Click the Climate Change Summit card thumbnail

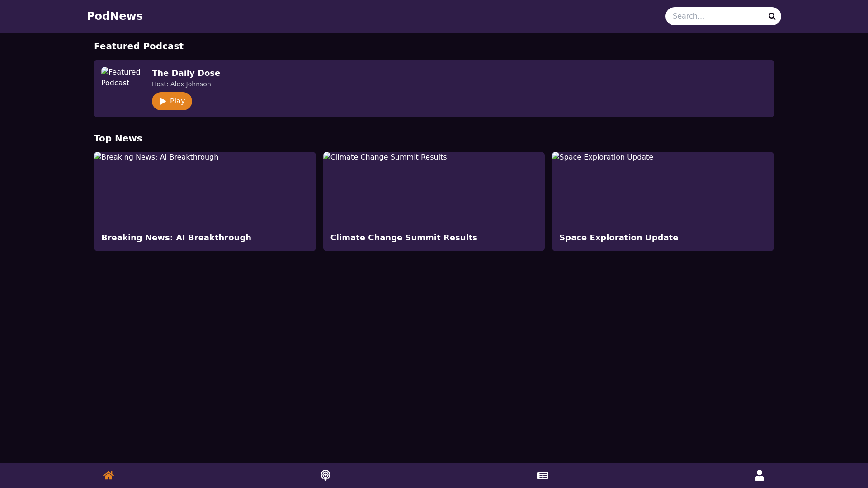point(434,190)
